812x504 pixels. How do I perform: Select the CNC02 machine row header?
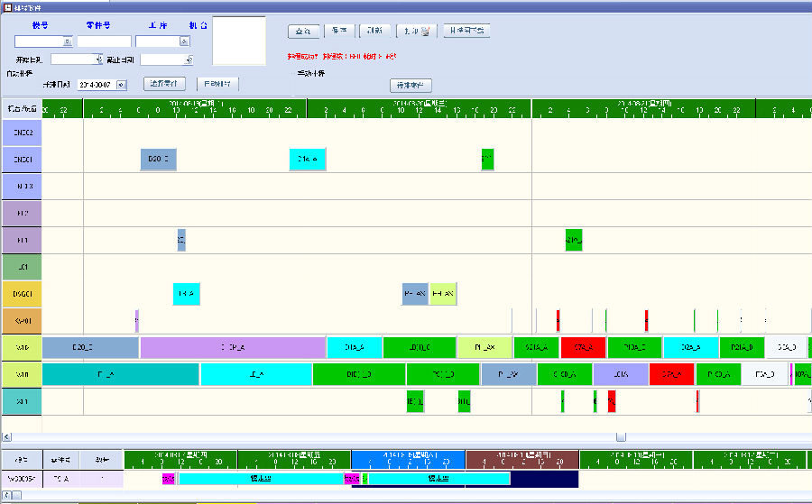coord(22,133)
